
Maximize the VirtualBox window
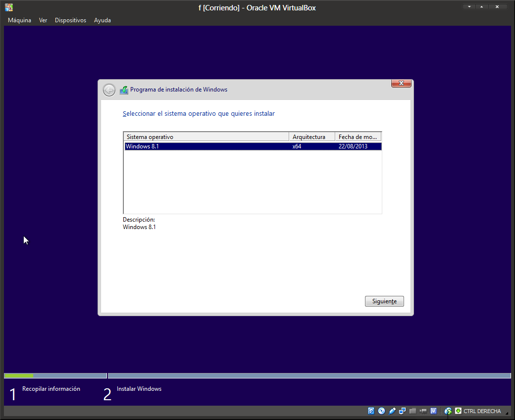(x=482, y=6)
